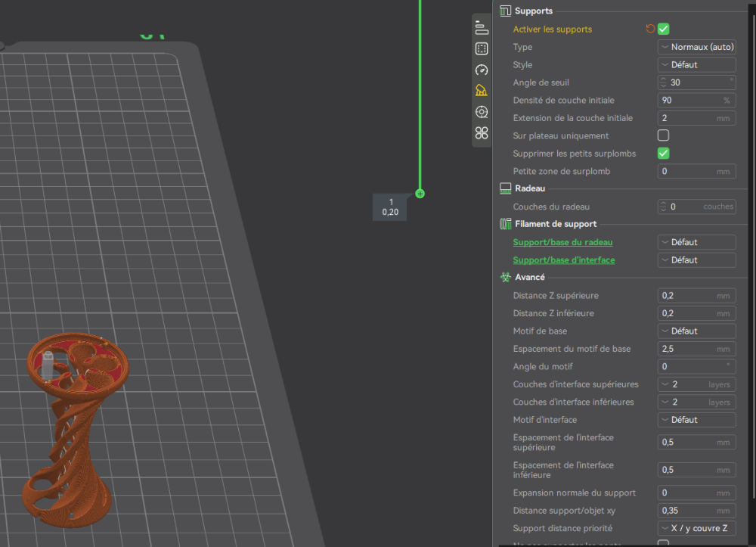The width and height of the screenshot is (756, 547).
Task: Click the 'Angle de seuil' label
Action: click(541, 82)
